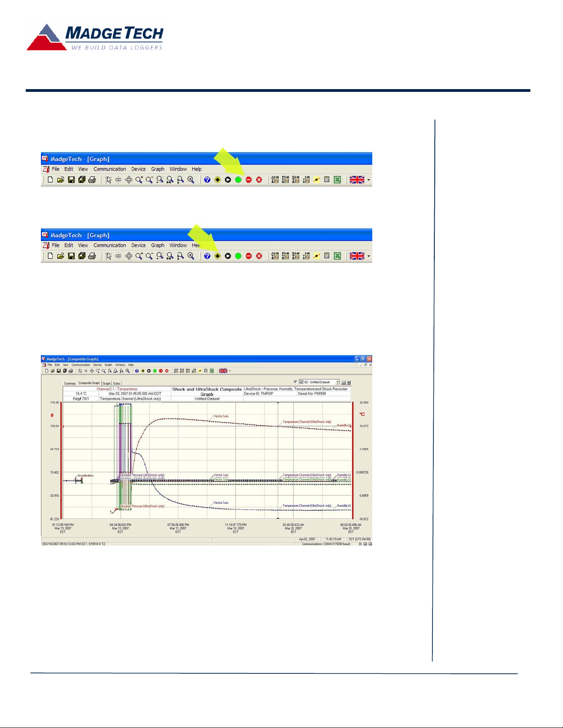Click the Download icon in Composite Graph window toolbar
The image size is (563, 728).
pos(143,371)
